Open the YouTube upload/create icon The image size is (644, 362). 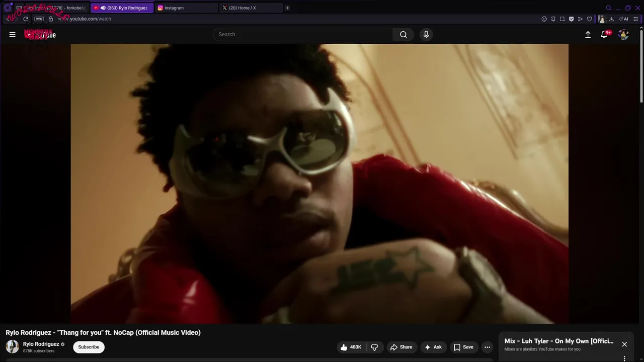pos(588,35)
